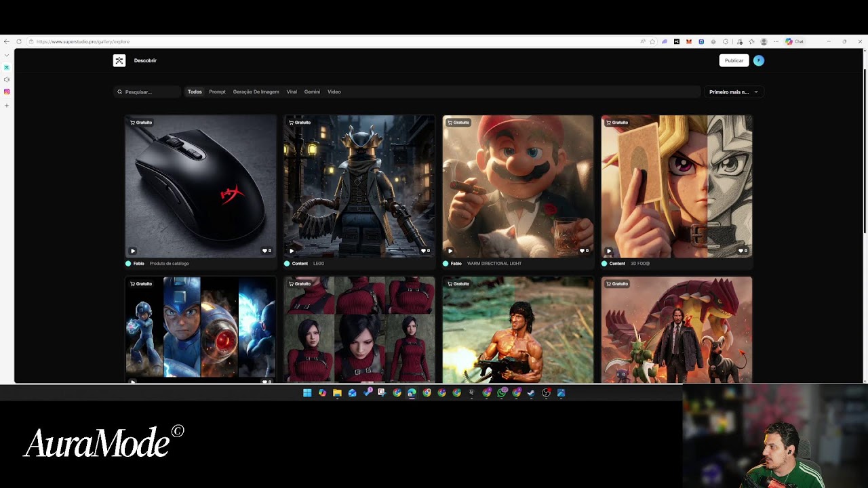Screen dimensions: 868x488
Task: Bookmark the page with the star icon
Action: point(652,41)
